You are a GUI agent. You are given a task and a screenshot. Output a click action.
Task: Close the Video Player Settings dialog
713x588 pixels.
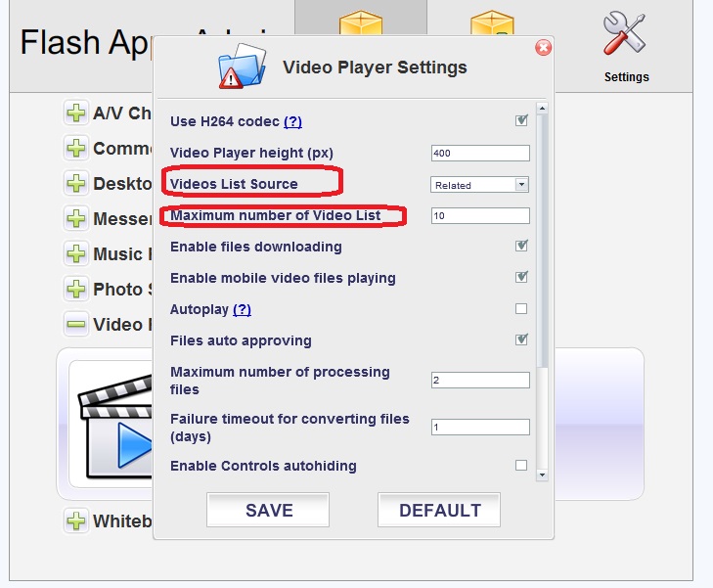[543, 48]
